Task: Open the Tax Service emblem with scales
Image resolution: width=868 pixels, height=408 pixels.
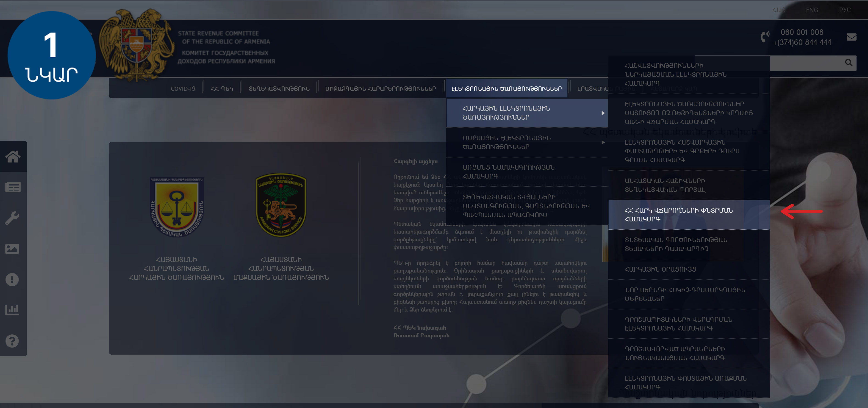Action: pos(177,207)
